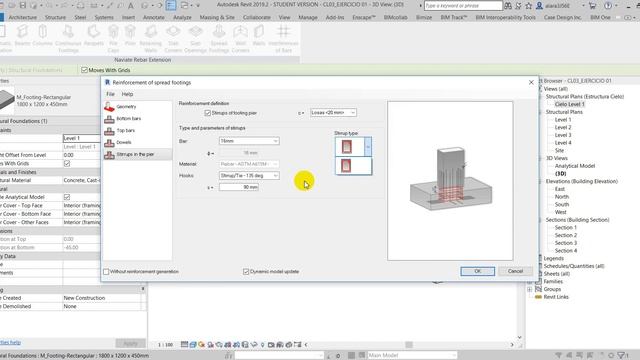Open the View Scale 1 : 100 control
This screenshot has width=640, height=360.
click(x=165, y=345)
